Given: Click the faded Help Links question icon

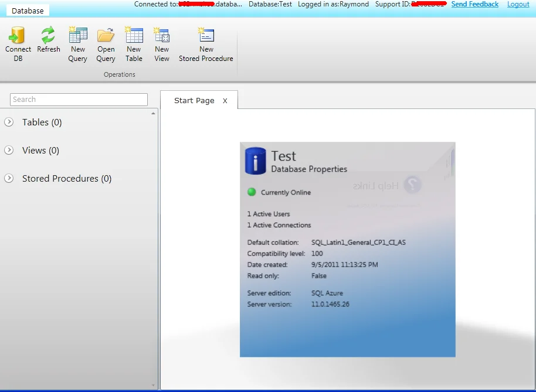Looking at the screenshot, I should click(413, 185).
